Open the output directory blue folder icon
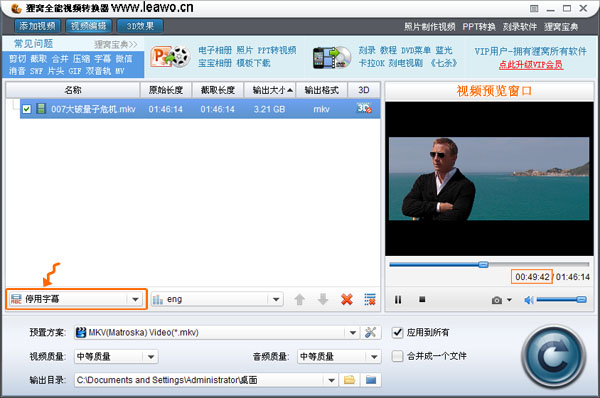This screenshot has width=600, height=398. click(x=371, y=380)
